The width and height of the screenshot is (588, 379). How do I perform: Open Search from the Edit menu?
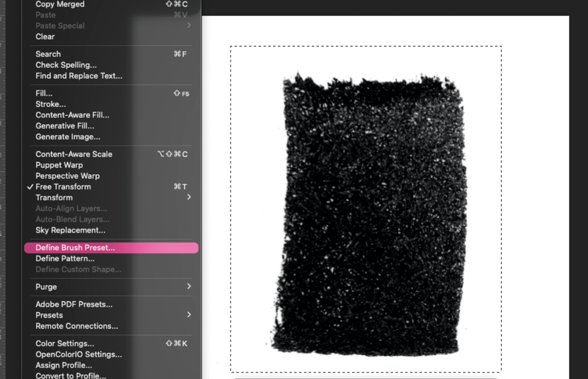(x=111, y=54)
